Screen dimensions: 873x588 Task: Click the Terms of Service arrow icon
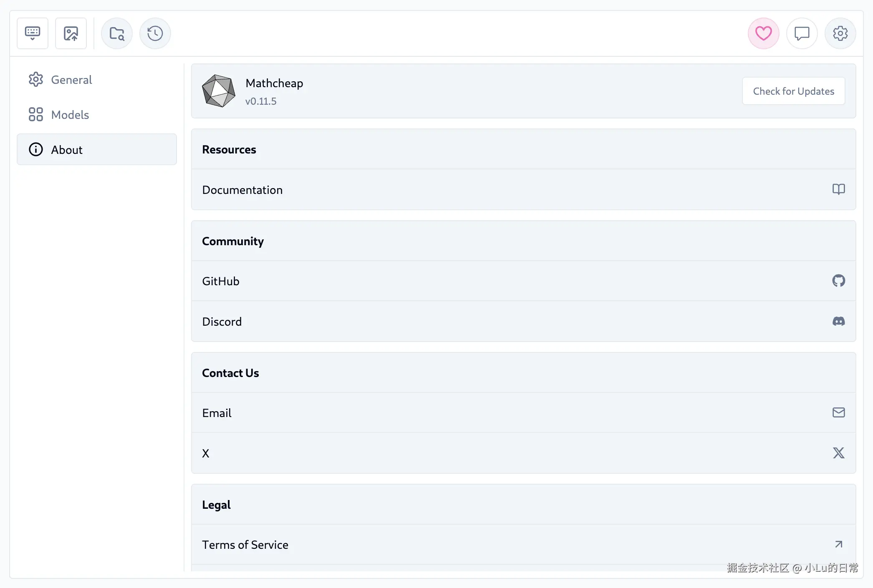tap(838, 544)
